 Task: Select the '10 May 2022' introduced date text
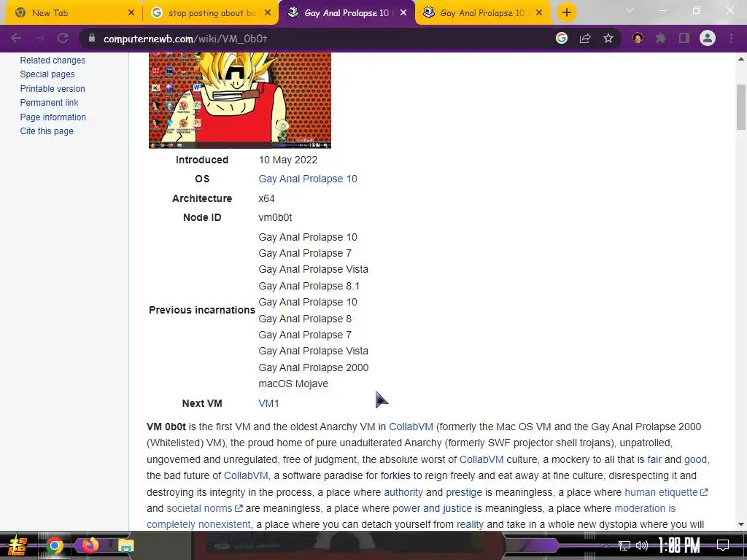coord(287,160)
